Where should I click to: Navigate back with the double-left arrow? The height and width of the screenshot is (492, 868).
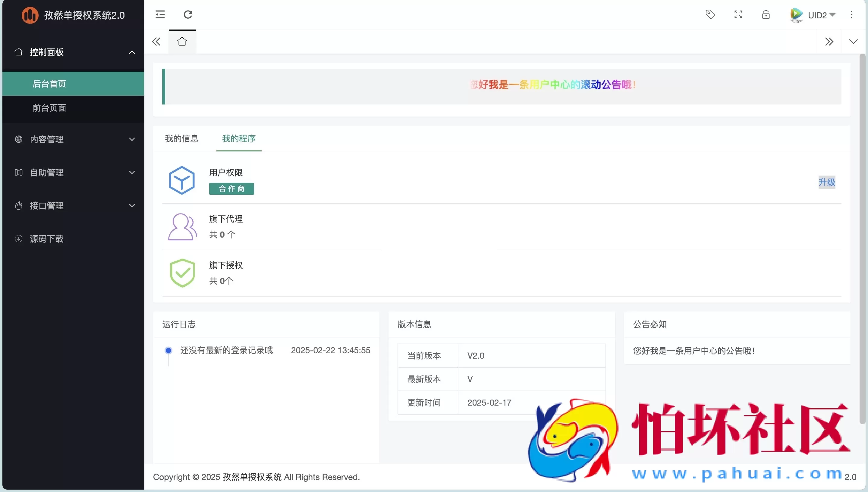(x=156, y=41)
